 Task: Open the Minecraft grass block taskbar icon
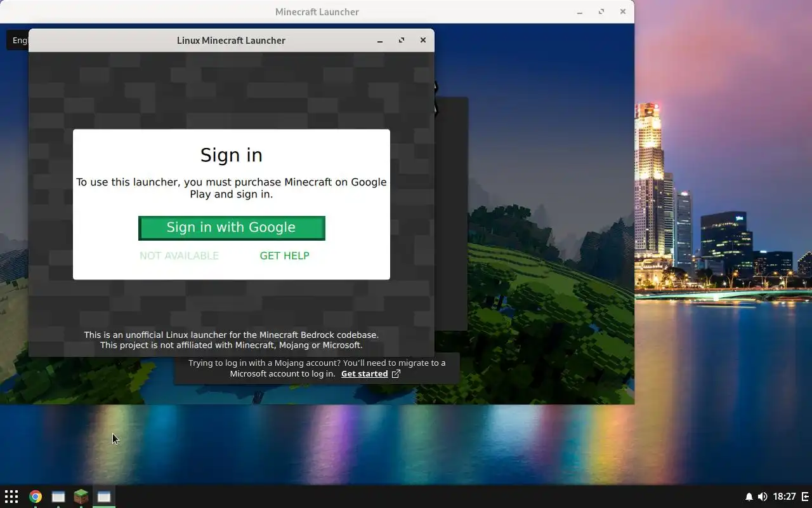[81, 497]
